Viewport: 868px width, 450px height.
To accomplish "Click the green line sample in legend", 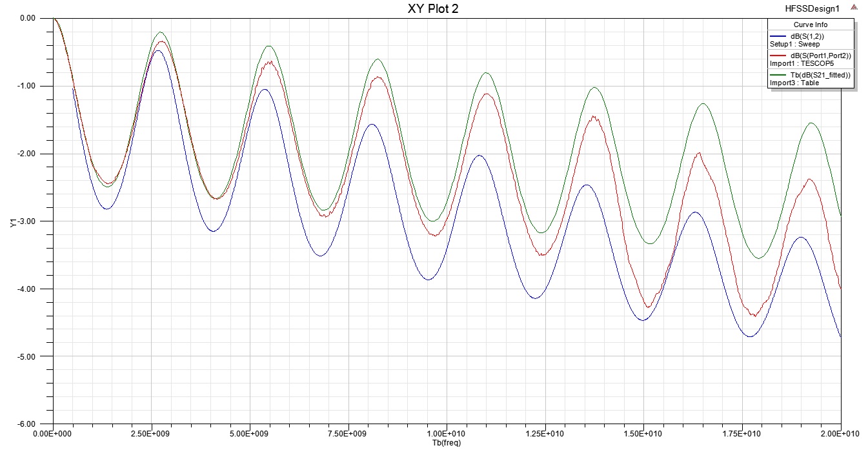I will click(778, 75).
